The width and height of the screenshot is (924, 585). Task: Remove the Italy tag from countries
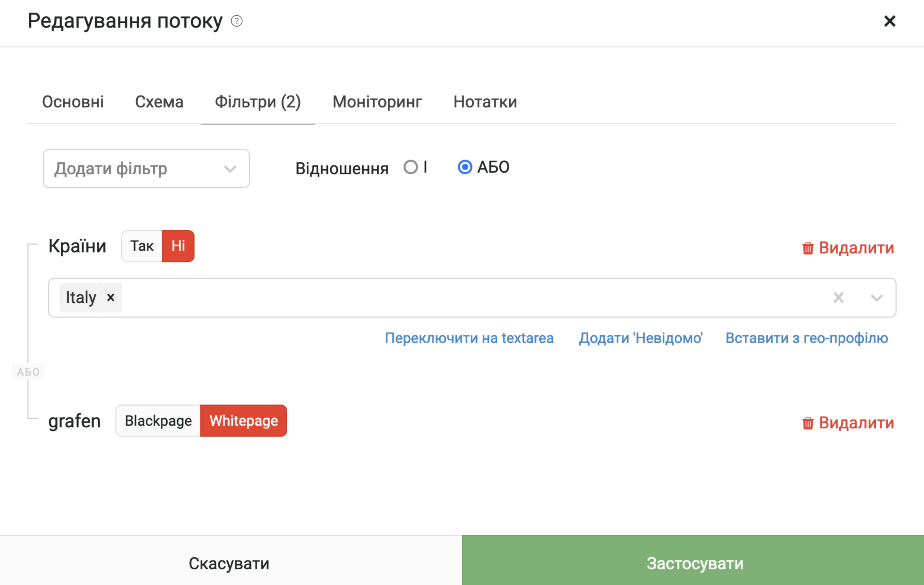pos(110,297)
